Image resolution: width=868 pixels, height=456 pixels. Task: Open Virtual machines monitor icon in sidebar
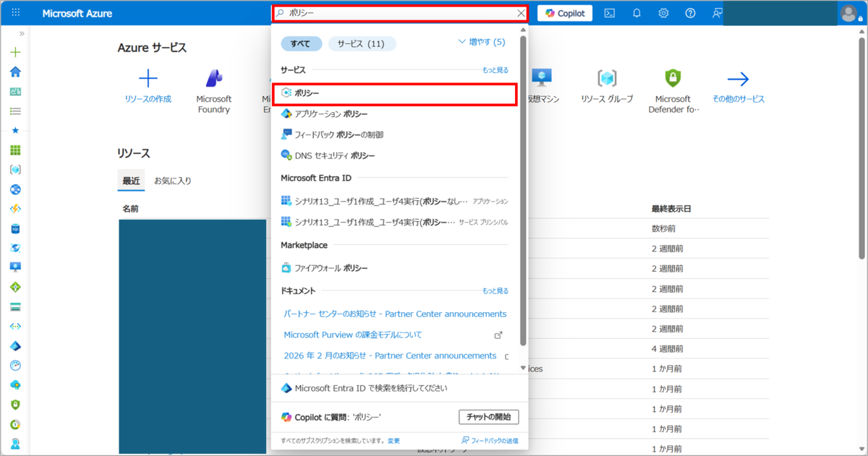[x=15, y=267]
